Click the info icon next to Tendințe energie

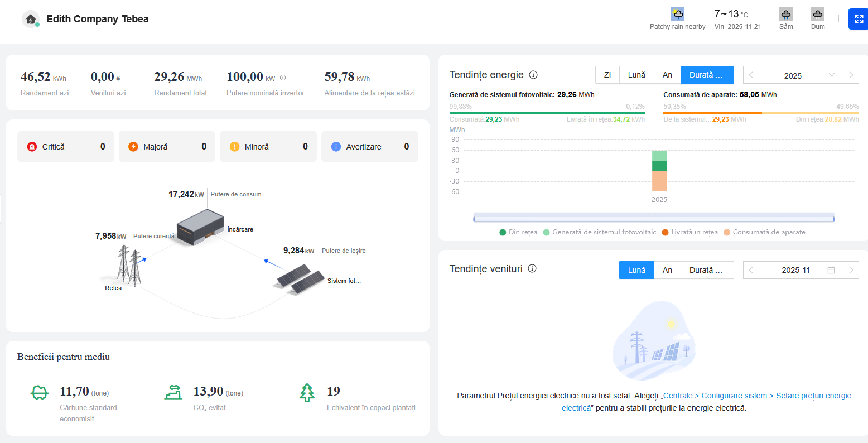click(x=533, y=75)
